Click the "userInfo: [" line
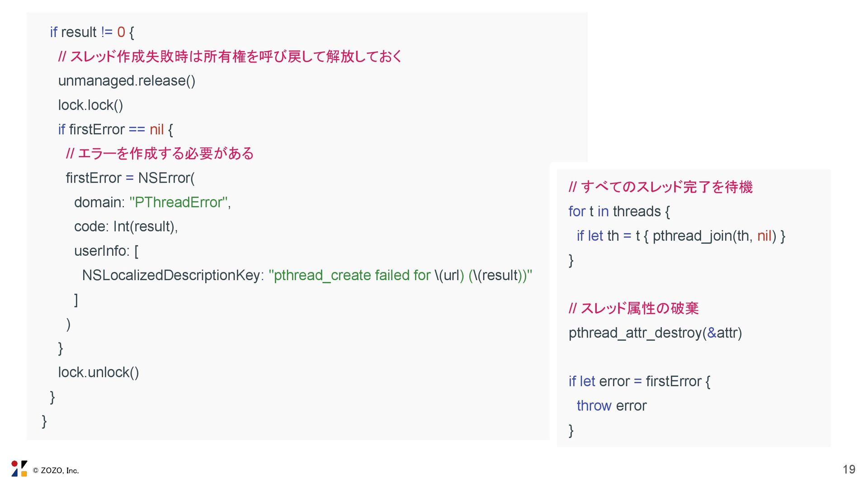This screenshot has height=488, width=868. click(x=106, y=251)
